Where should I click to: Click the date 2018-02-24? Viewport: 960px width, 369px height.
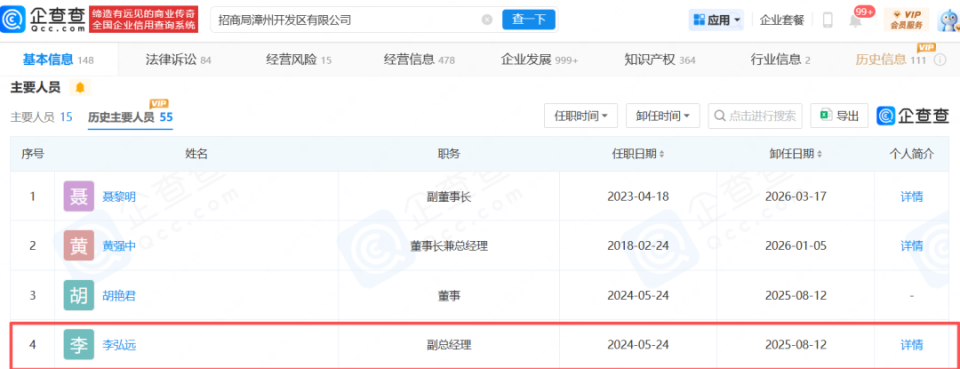pos(637,246)
